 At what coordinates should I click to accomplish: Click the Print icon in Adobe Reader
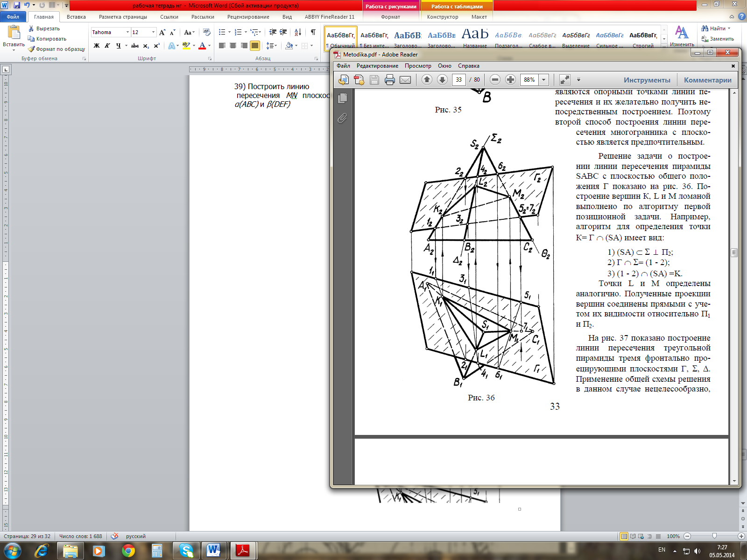coord(390,80)
